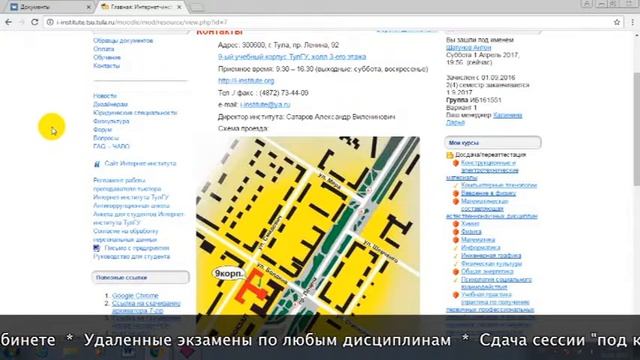Screen dimensions: 640x360
Task: Click the i-institute@ya.ru email link
Action: tap(265, 105)
